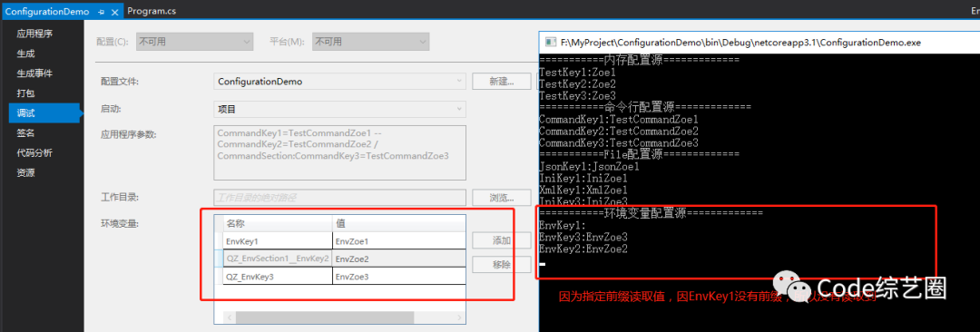Viewport: 980px width, 332px height.
Task: Click the environment table horizontal scrollbar thumb
Action: click(324, 317)
